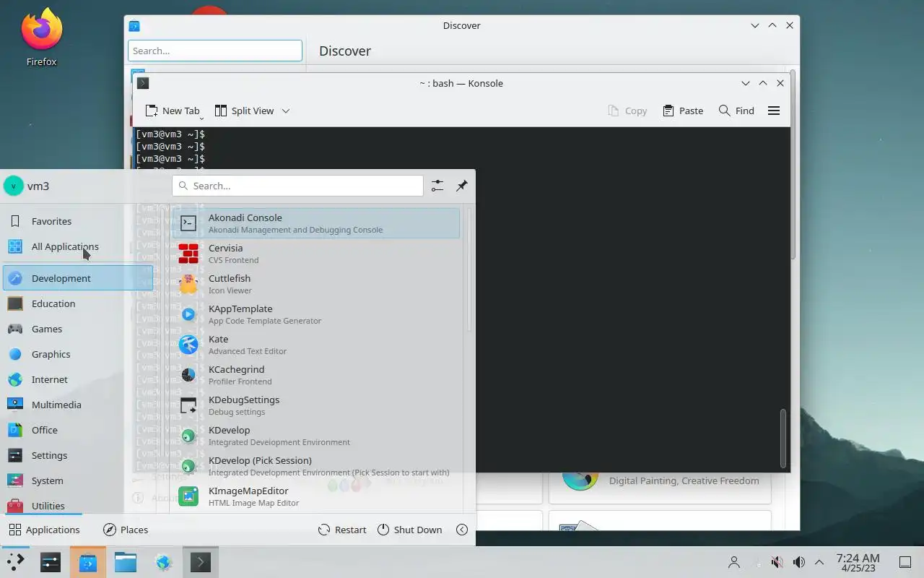Click Split View in Konsole
Viewport: 924px width, 578px height.
coord(244,111)
